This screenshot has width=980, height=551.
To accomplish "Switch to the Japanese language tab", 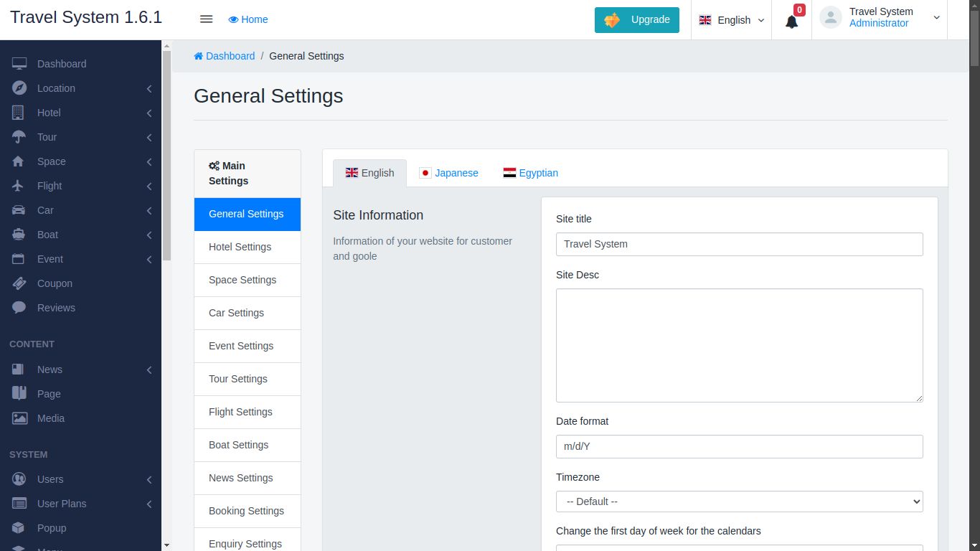I will 449,173.
